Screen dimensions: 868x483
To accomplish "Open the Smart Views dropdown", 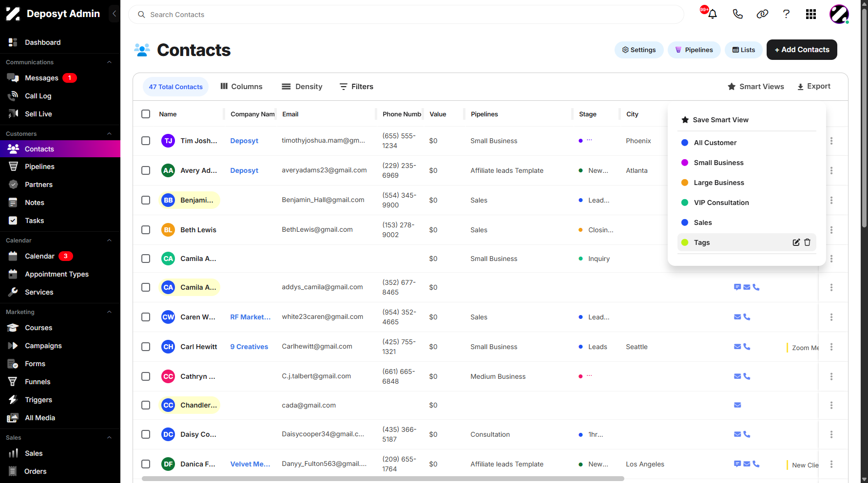I will click(x=755, y=87).
